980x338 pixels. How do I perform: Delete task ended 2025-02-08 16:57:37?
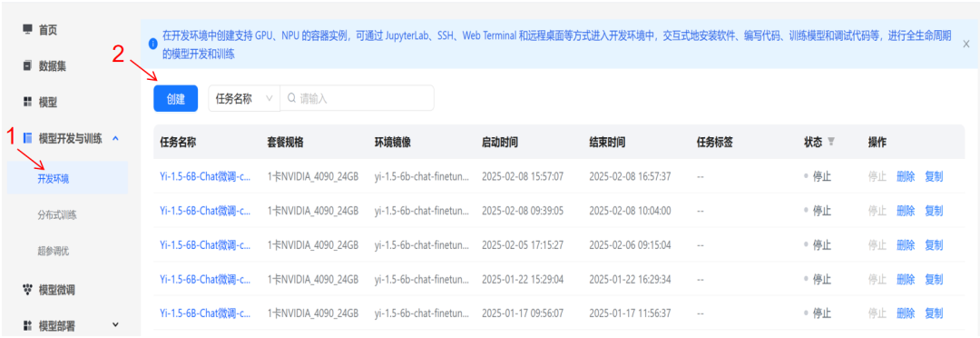point(906,176)
